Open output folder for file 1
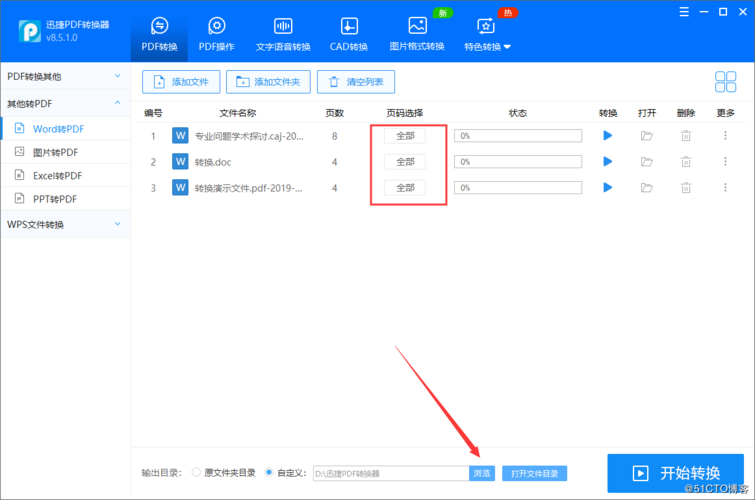 (647, 136)
